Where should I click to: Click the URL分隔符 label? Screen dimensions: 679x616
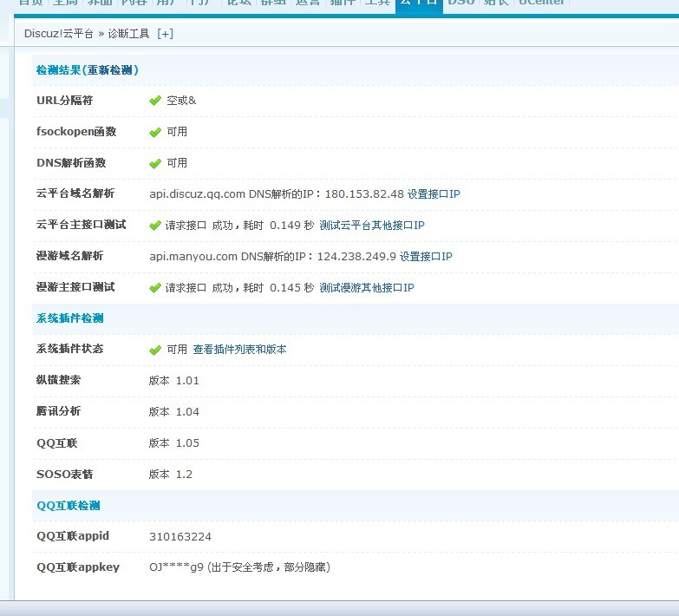(64, 101)
